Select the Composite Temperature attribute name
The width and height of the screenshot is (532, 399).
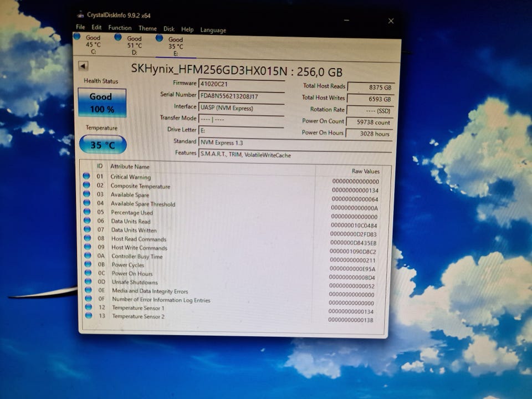pyautogui.click(x=140, y=186)
